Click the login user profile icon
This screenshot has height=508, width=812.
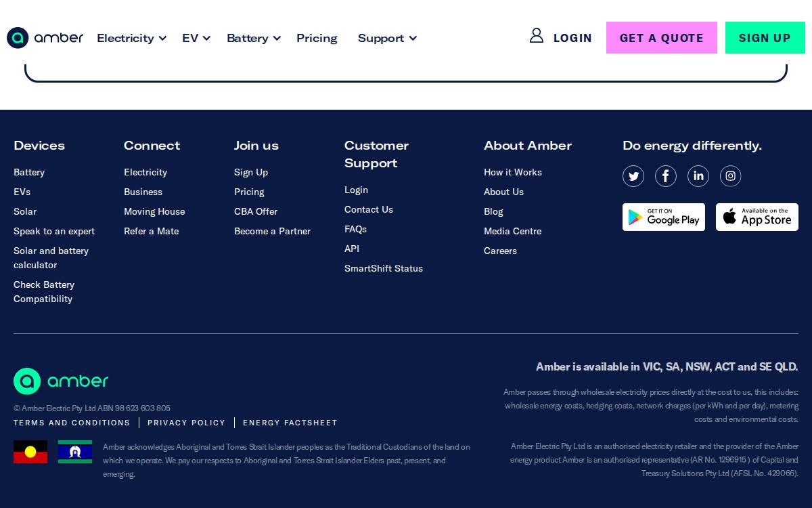click(537, 36)
